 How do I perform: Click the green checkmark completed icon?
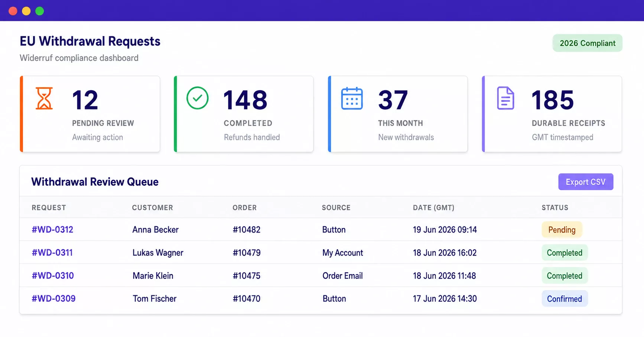[198, 98]
